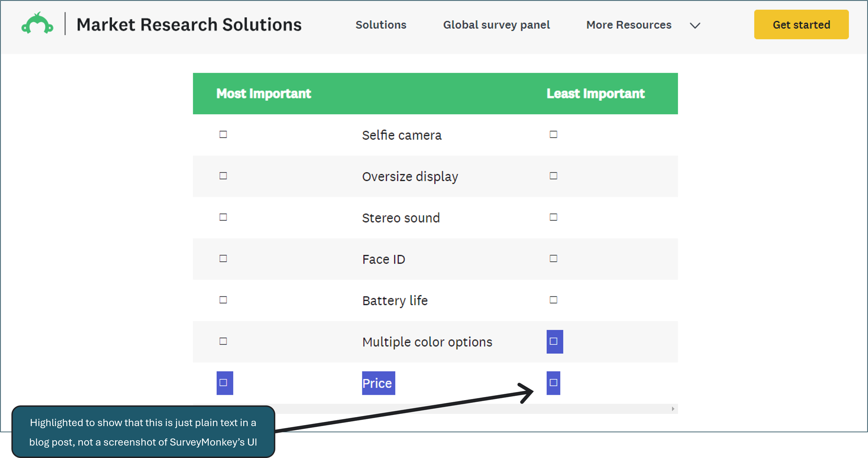Mark Battery life as Most Important

click(x=223, y=300)
